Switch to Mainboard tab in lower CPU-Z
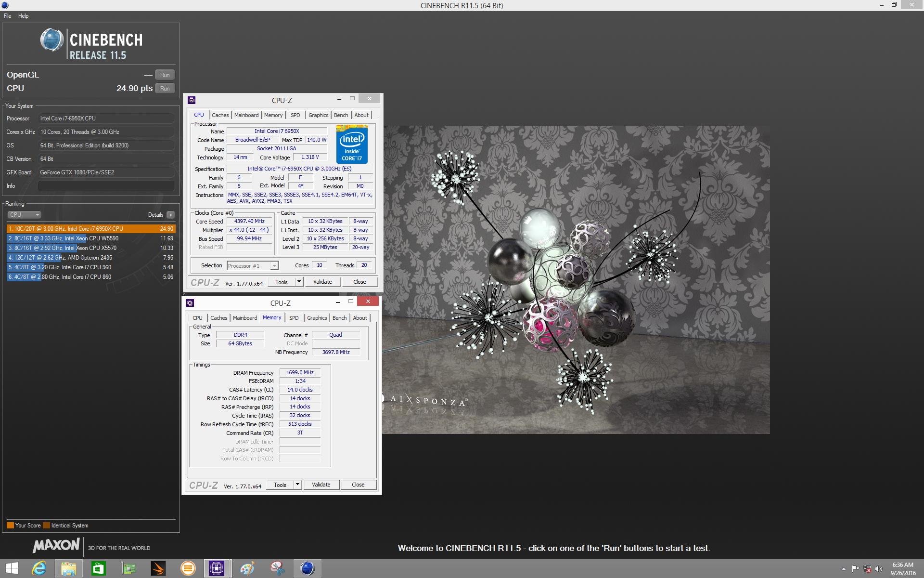The width and height of the screenshot is (924, 578). (245, 318)
